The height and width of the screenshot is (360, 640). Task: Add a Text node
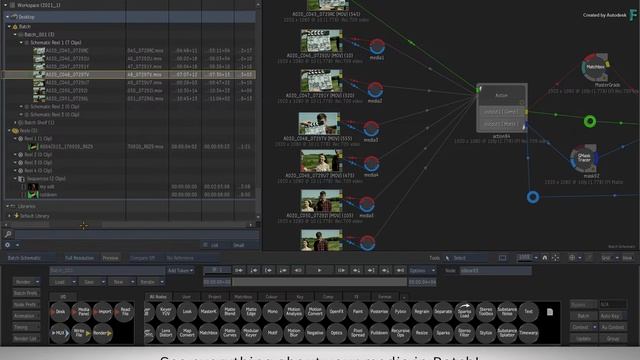(529, 311)
